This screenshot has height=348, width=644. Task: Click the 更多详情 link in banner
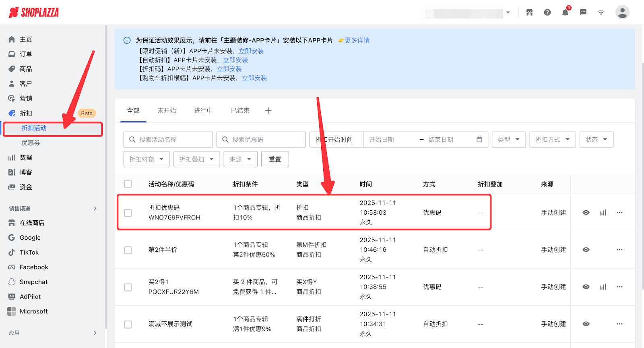[x=357, y=40]
